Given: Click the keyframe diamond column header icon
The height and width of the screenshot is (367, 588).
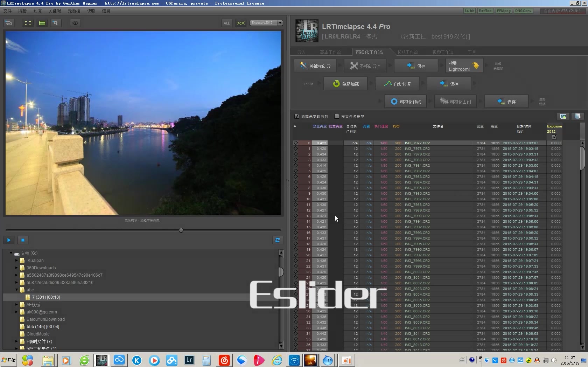Looking at the screenshot, I should coord(295,126).
